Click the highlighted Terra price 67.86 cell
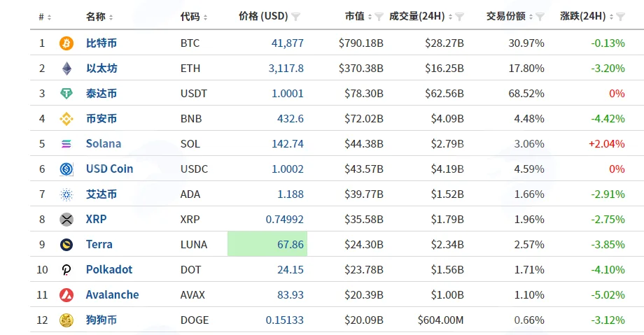Image resolution: width=644 pixels, height=335 pixels. (x=267, y=244)
